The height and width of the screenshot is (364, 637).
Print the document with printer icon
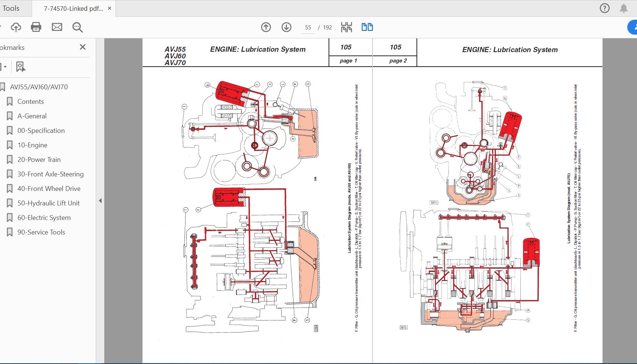tap(36, 27)
